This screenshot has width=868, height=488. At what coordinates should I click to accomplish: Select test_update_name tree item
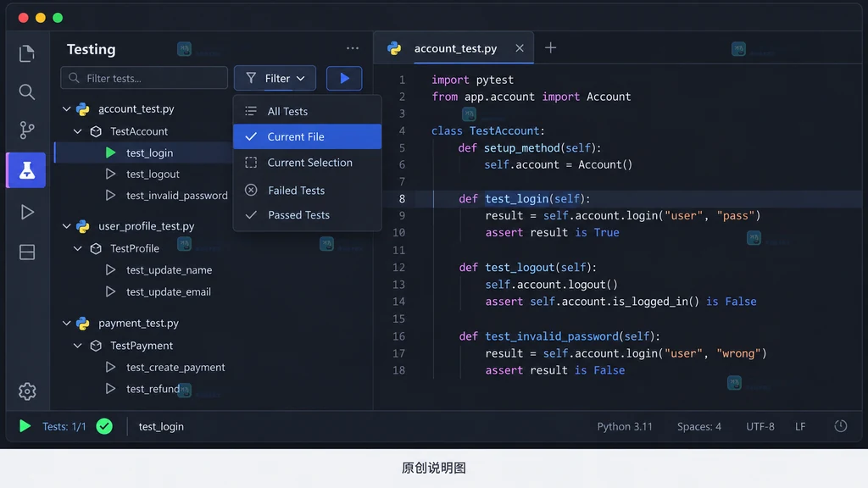(x=169, y=269)
